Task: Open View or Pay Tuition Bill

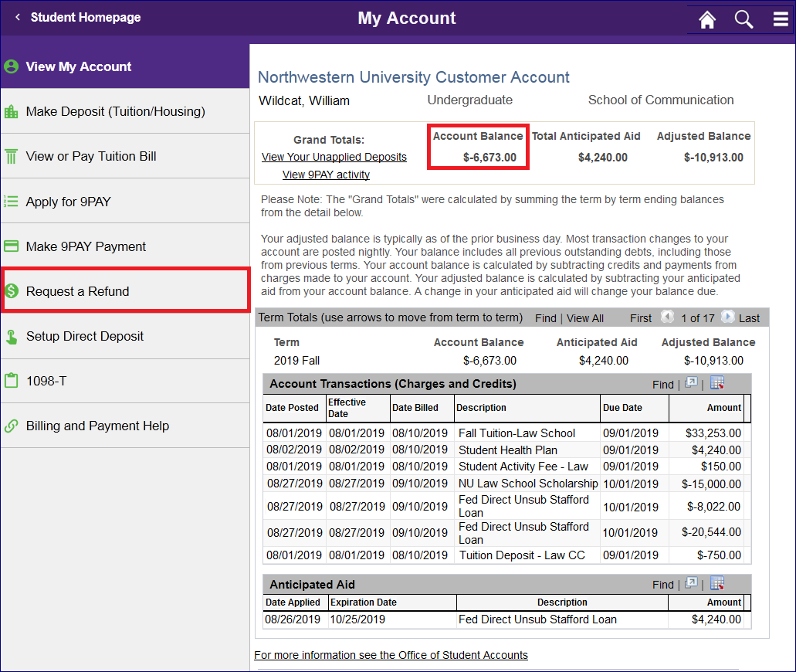Action: (x=85, y=155)
